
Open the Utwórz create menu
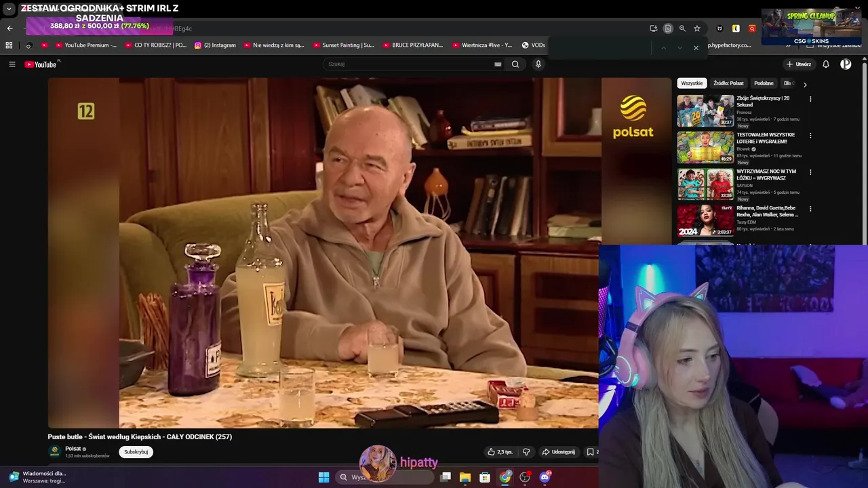pos(799,64)
